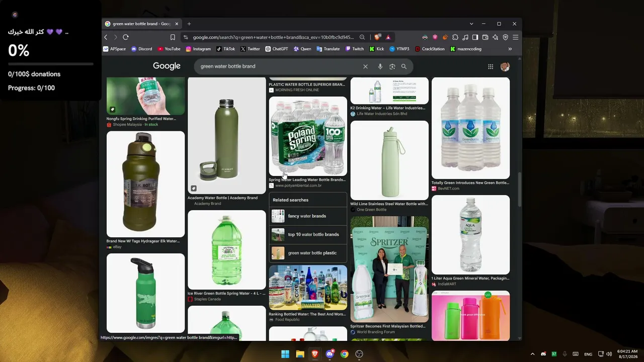Open the browser extensions puzzle icon
Screen dimensions: 644x362
click(455, 37)
